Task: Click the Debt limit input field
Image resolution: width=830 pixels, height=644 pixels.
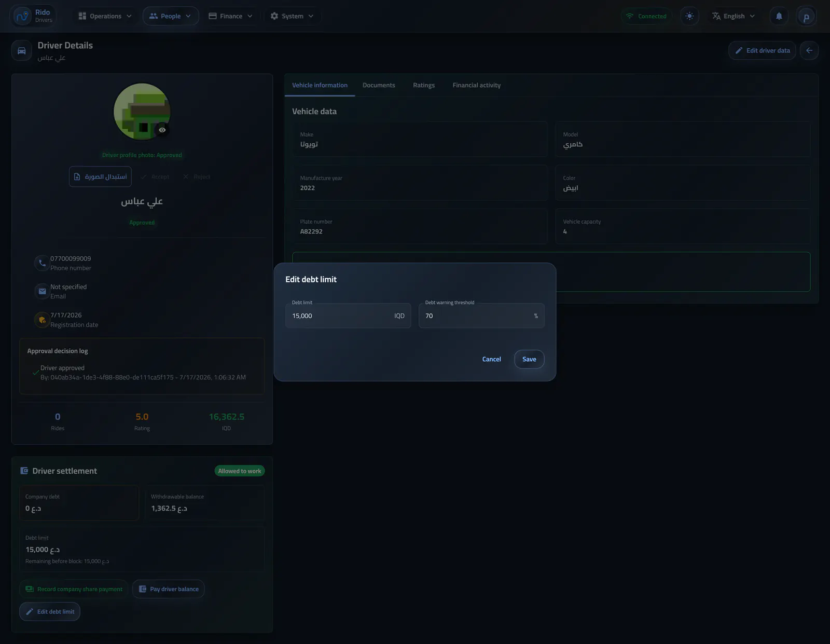Action: point(348,316)
